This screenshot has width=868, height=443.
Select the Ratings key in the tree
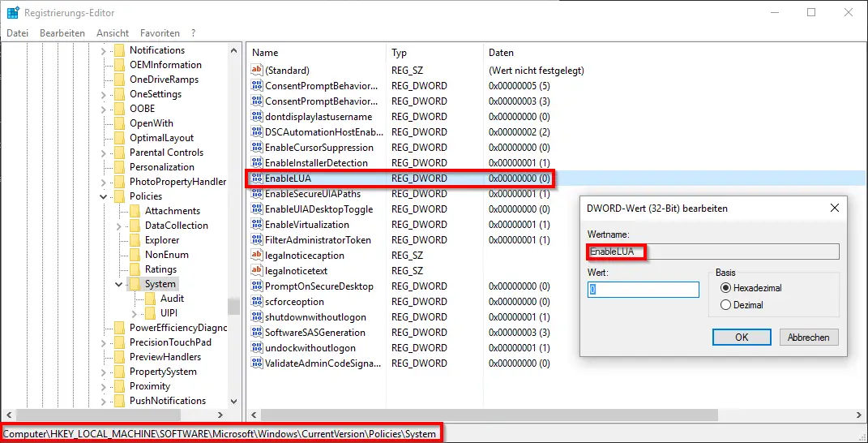coord(160,269)
